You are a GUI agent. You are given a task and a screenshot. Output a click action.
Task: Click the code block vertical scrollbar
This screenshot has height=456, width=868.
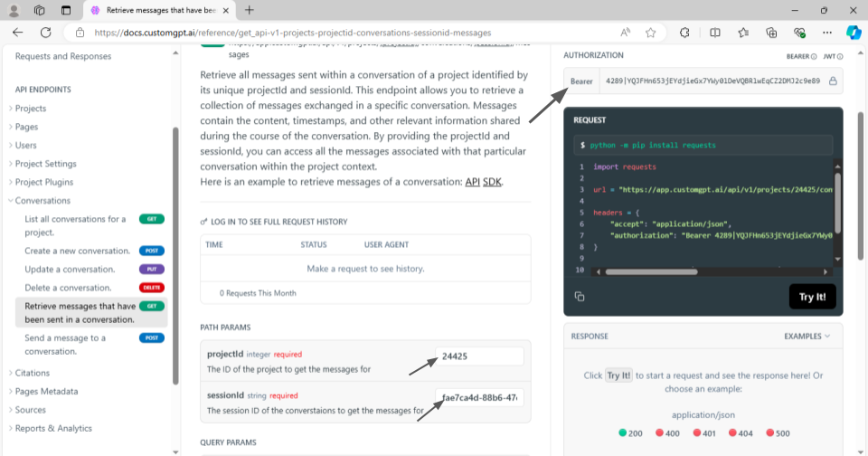837,203
